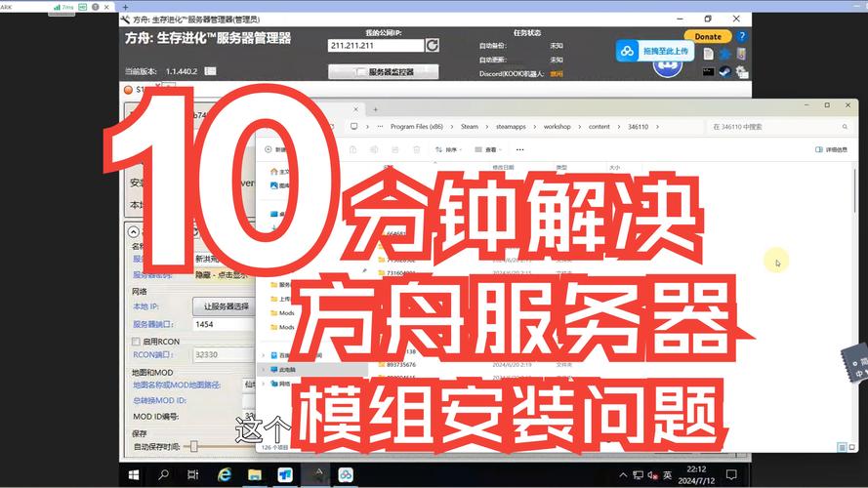Adjust the 自动保存时间 slider handle
The height and width of the screenshot is (488, 868).
[193, 446]
